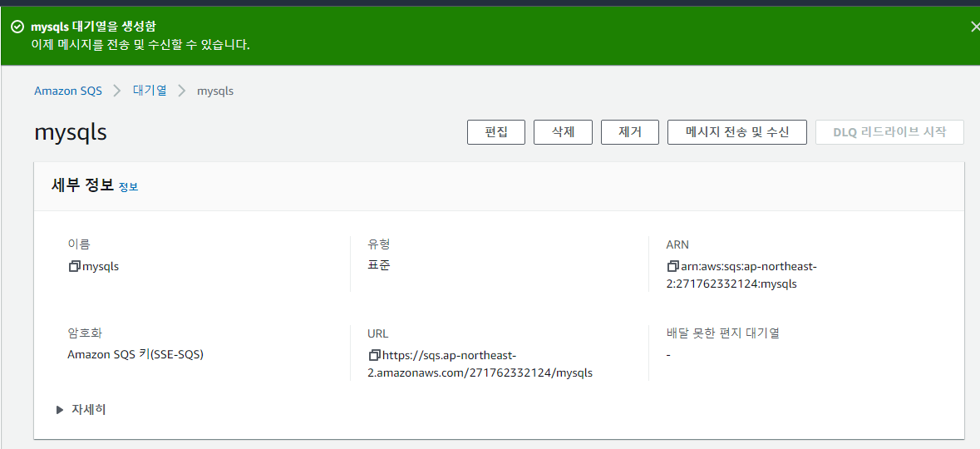Viewport: 980px width, 449px height.
Task: Click the 세부 정보 section heading
Action: [82, 185]
